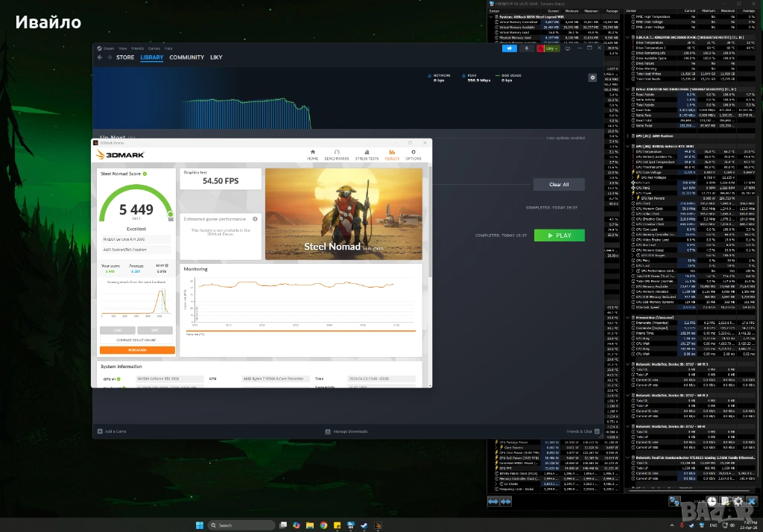Open the Stress Tests section in 3DMark
This screenshot has width=763, height=532.
(x=366, y=154)
